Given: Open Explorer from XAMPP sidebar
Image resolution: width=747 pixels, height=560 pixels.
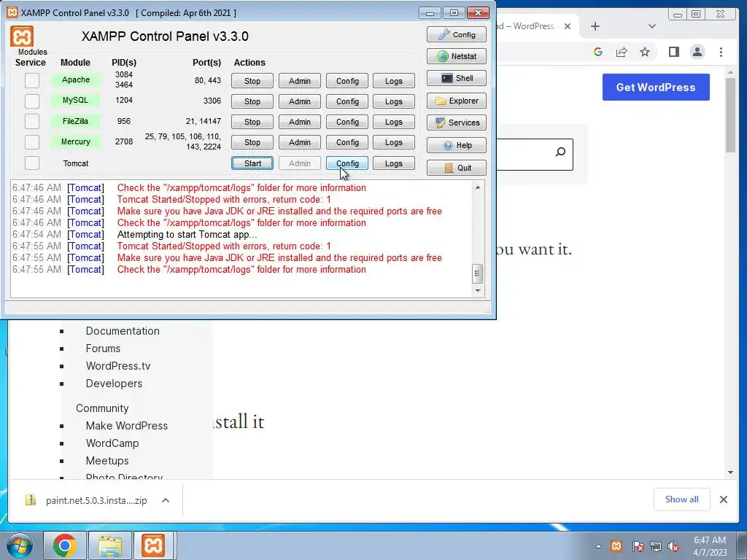Looking at the screenshot, I should point(457,101).
